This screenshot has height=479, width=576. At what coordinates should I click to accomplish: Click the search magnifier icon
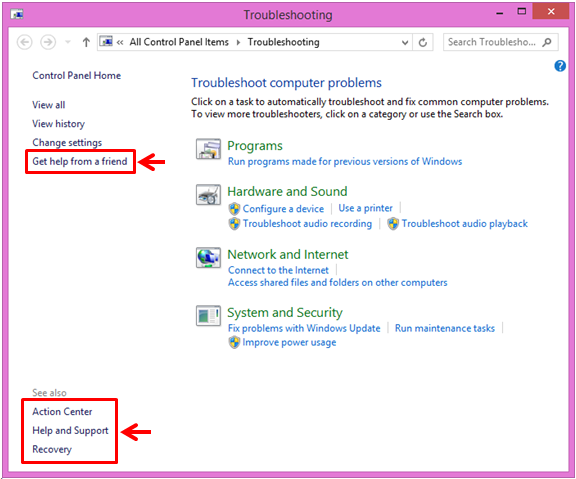point(547,42)
